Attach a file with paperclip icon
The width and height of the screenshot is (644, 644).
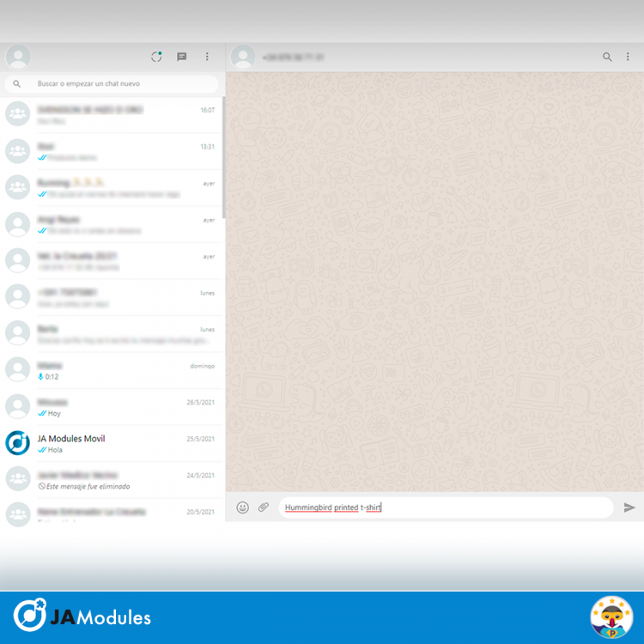click(x=264, y=507)
